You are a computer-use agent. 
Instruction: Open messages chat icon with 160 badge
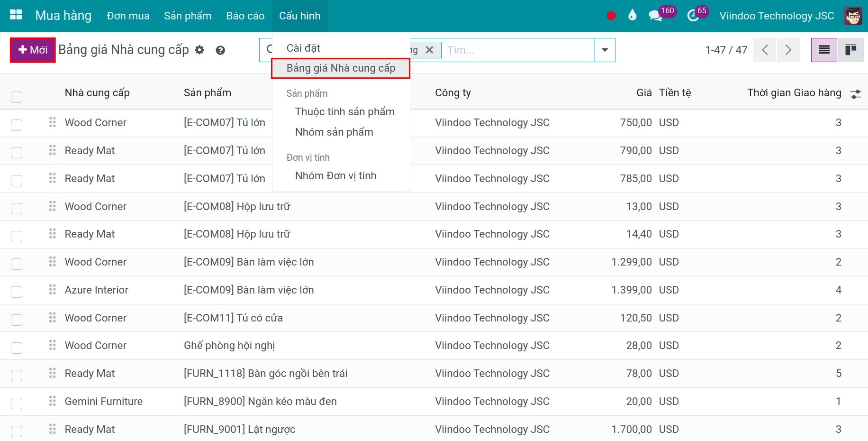[x=656, y=16]
